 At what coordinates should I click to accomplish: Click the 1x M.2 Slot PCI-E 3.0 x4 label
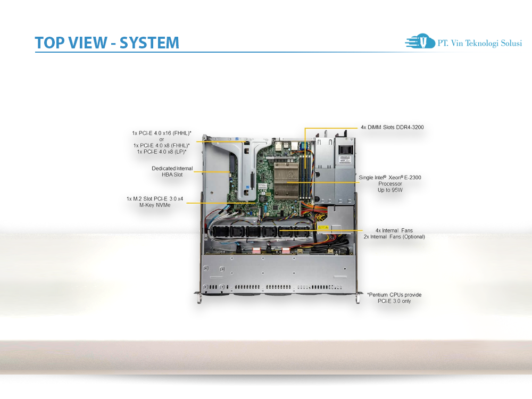[x=155, y=199]
